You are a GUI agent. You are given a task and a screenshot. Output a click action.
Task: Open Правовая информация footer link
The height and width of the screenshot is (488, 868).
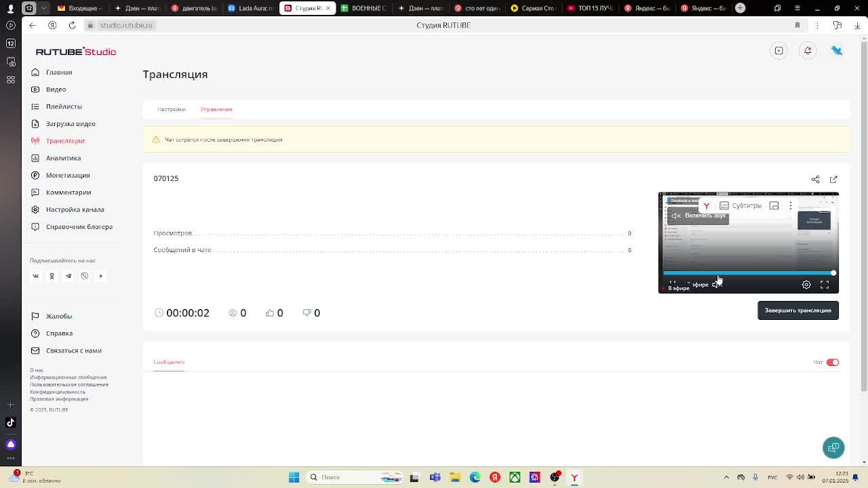[x=59, y=399]
